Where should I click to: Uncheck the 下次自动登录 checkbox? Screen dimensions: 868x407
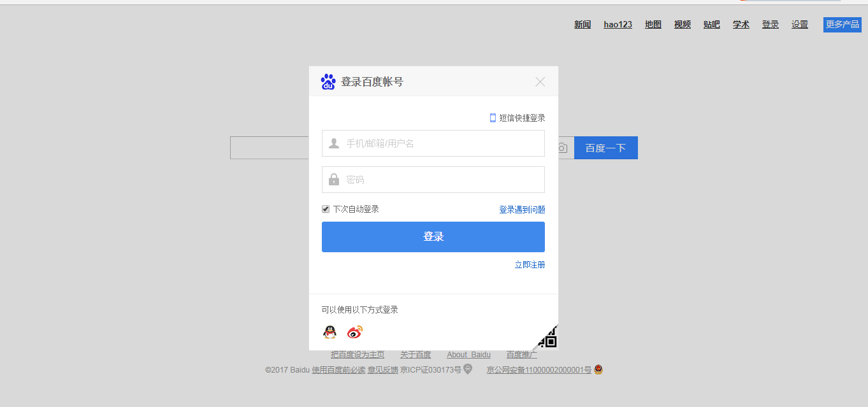pyautogui.click(x=326, y=209)
